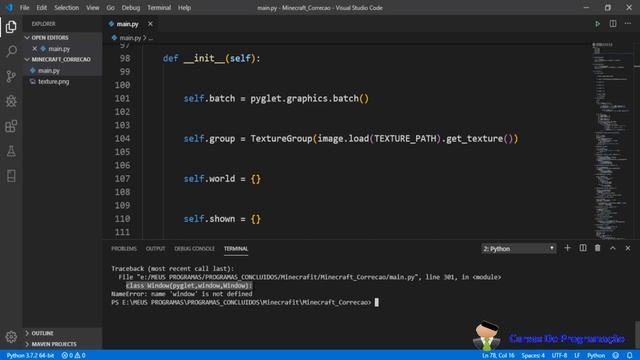Open the Search view in activity bar
The height and width of the screenshot is (360, 640).
click(11, 51)
